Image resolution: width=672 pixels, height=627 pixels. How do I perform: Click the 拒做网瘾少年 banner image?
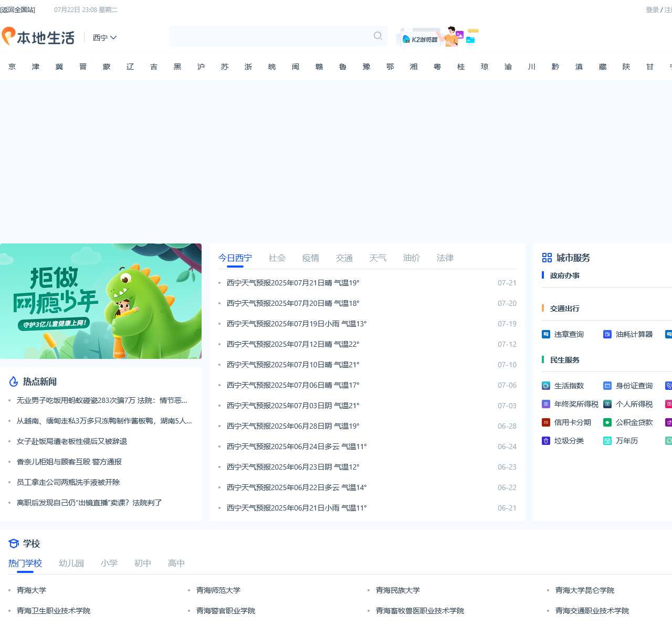tap(100, 300)
